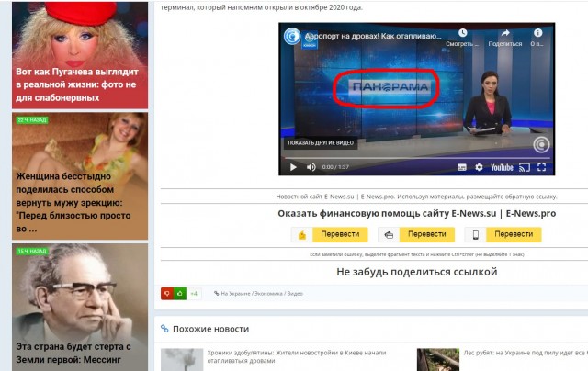Open Pugacheva real-life photo article
Viewport: 588px width, 371px height.
tap(80, 55)
